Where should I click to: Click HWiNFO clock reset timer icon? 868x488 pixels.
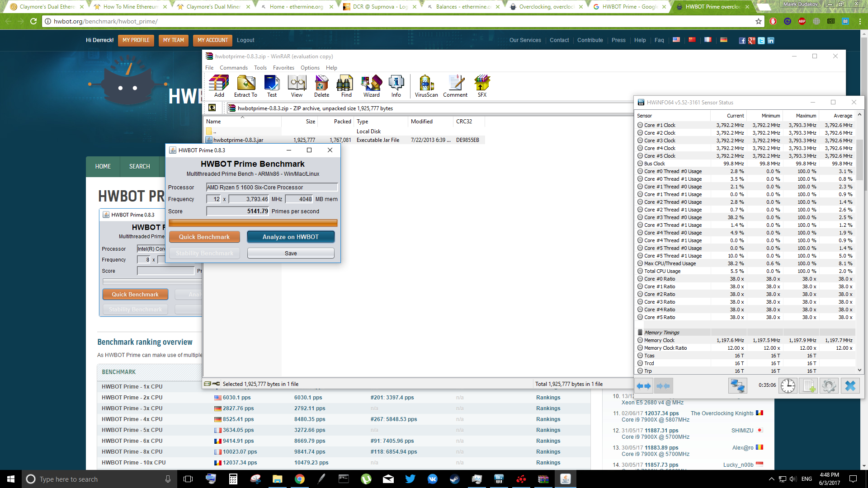coord(788,386)
